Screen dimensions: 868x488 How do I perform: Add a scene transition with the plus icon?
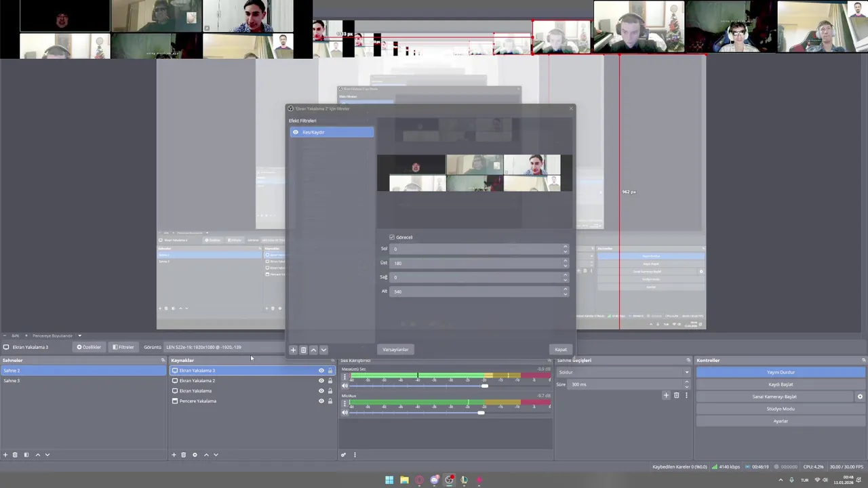pyautogui.click(x=666, y=395)
